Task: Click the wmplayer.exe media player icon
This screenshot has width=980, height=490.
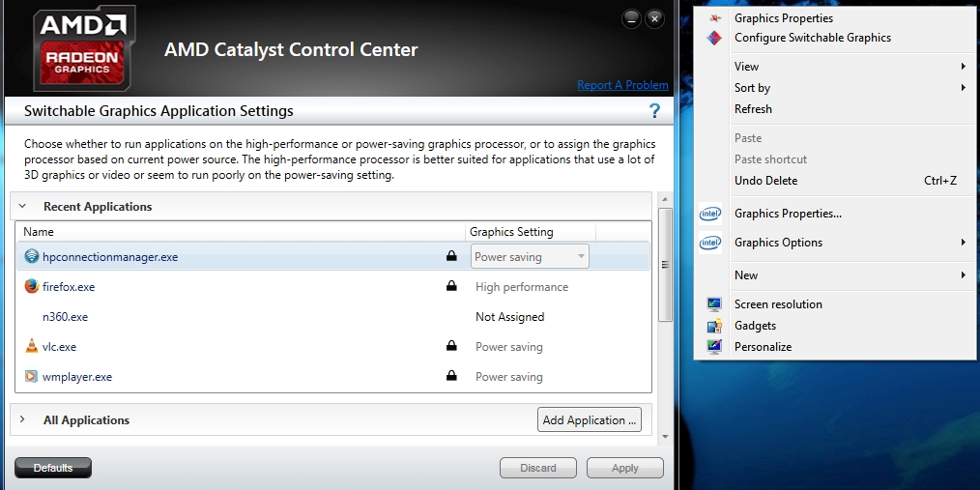Action: tap(32, 377)
